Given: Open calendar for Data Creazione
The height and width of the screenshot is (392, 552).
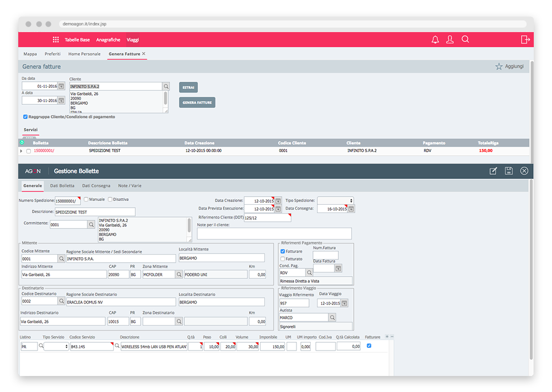Looking at the screenshot, I should click(278, 201).
